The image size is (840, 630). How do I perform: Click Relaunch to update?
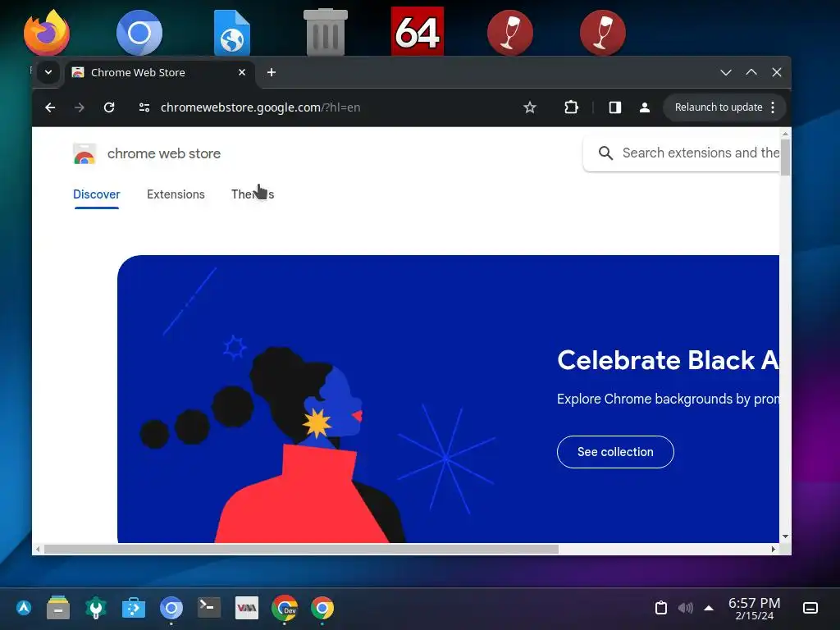point(719,107)
